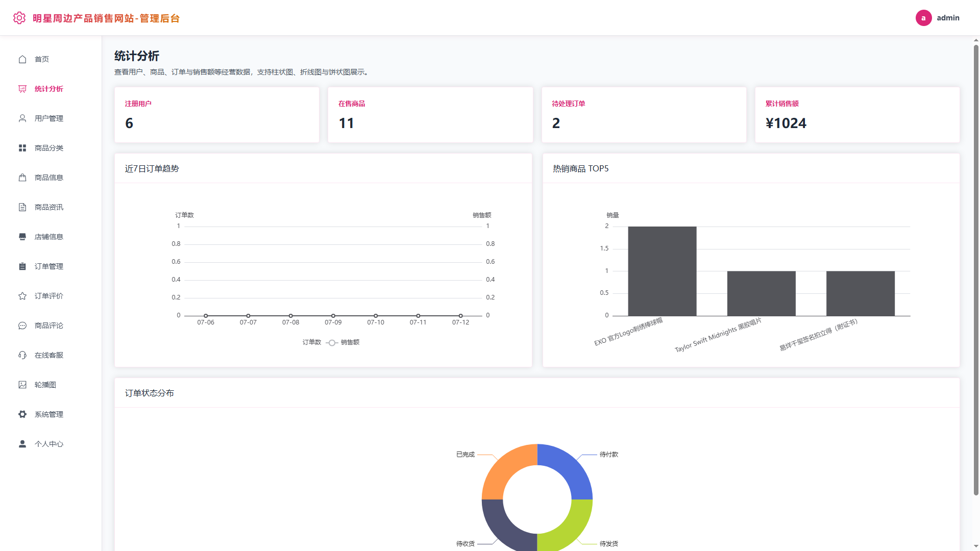Toggle 销售额 series in chart legend
This screenshot has height=551, width=980.
tap(342, 342)
